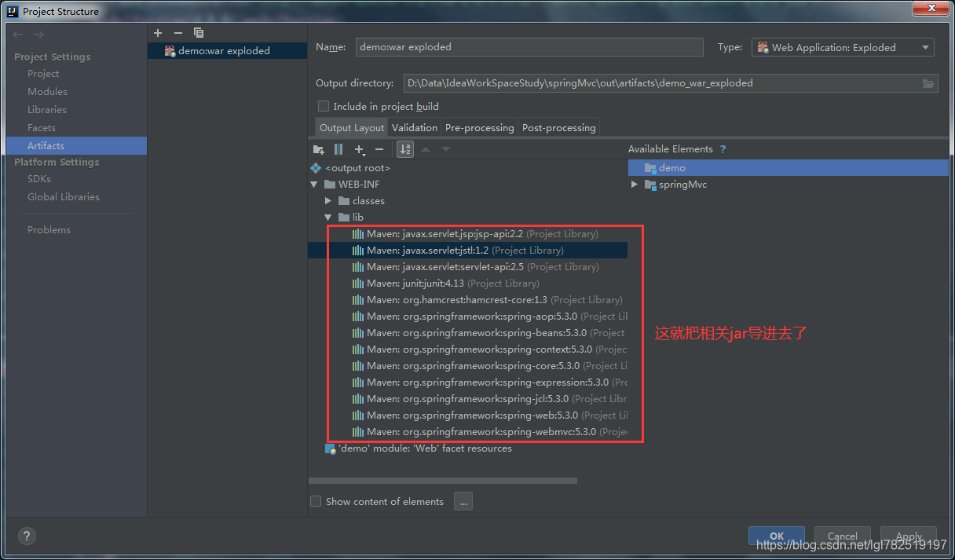This screenshot has height=560, width=955.
Task: Expand the classes folder
Action: (328, 201)
